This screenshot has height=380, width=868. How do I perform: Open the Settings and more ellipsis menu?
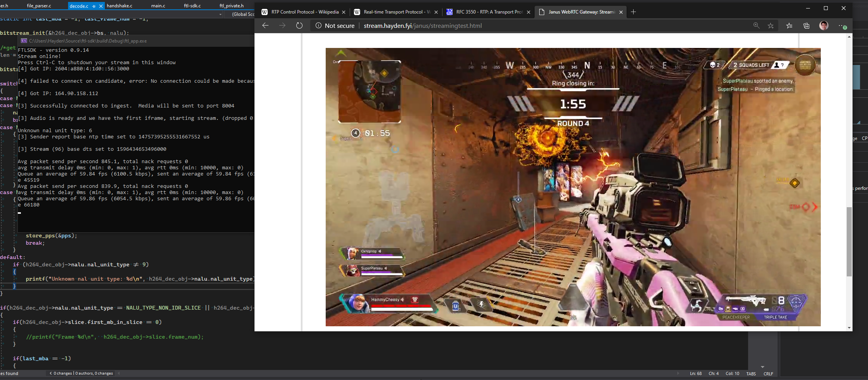(x=842, y=26)
